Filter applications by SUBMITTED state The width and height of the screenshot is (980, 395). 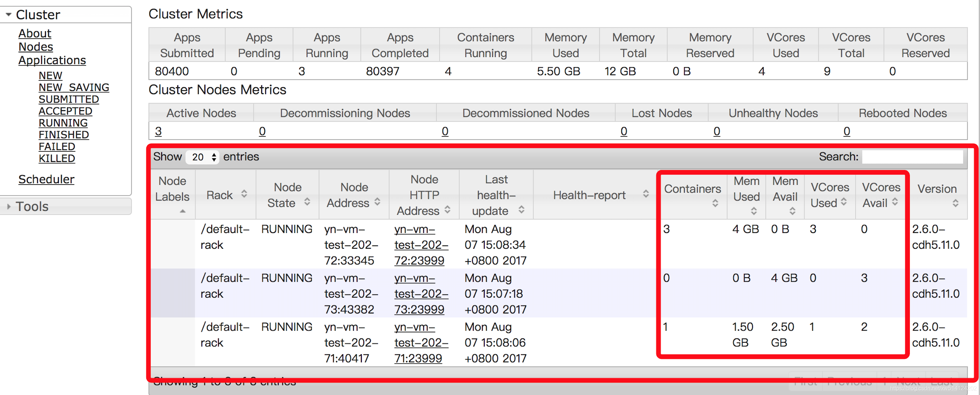pyautogui.click(x=68, y=99)
